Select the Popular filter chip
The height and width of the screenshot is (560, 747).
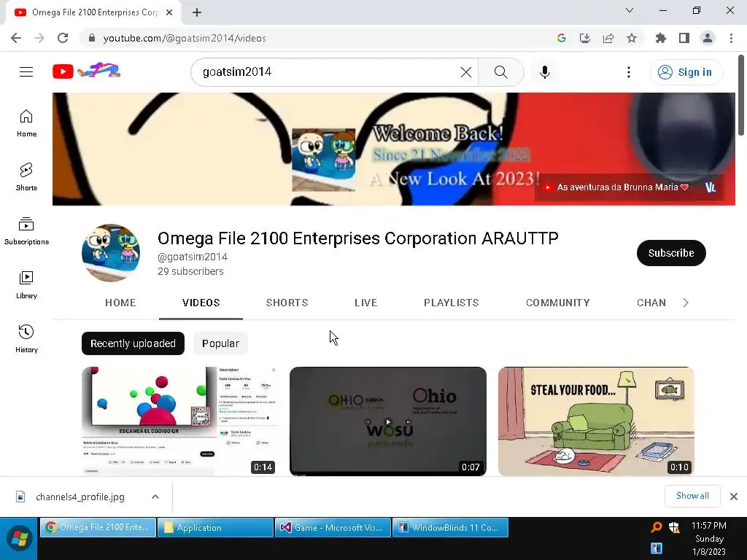point(220,343)
